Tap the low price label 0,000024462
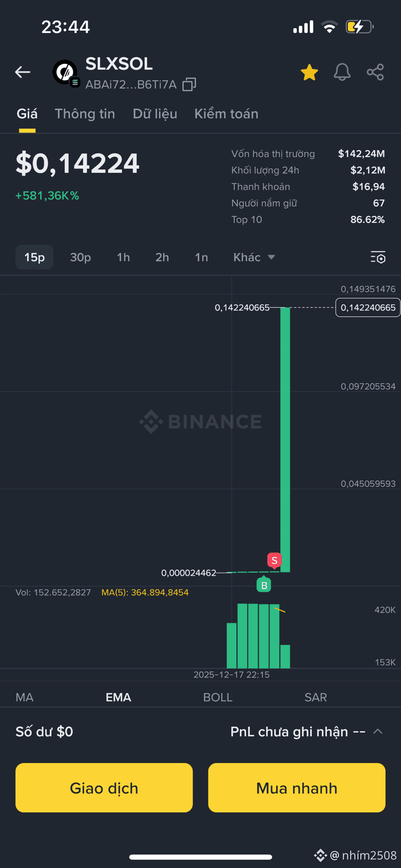The image size is (401, 868). click(x=189, y=573)
